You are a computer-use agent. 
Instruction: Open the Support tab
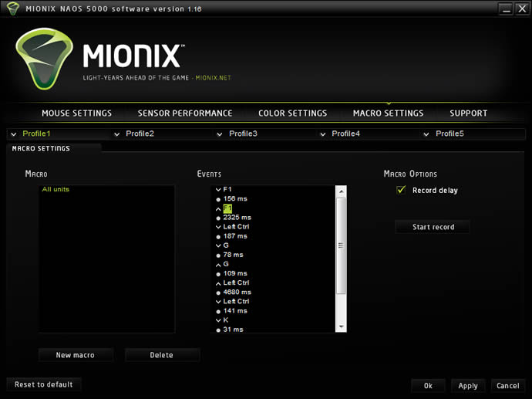click(468, 113)
